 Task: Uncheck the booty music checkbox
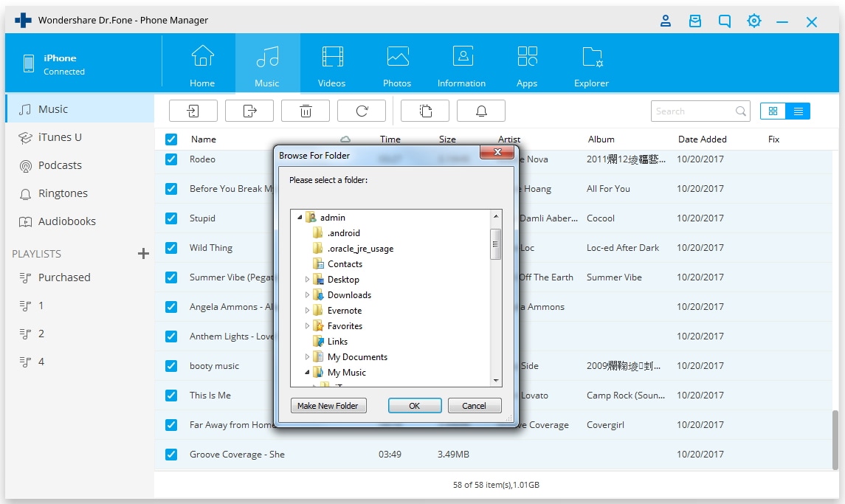171,366
